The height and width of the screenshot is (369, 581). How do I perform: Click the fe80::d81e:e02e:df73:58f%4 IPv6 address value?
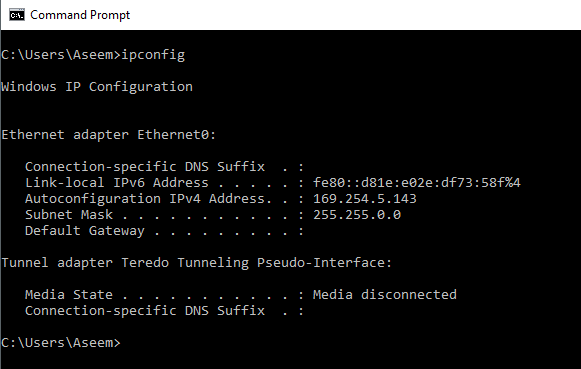pyautogui.click(x=417, y=183)
